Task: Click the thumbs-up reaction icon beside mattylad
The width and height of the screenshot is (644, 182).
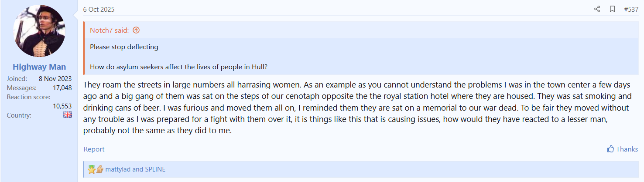Action: [x=99, y=169]
